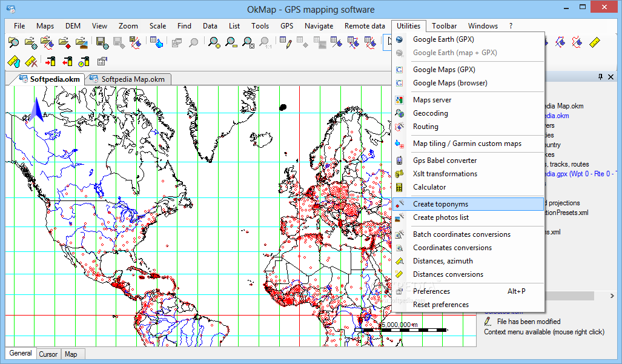Click the table with blue pointing hand icon

click(157, 42)
